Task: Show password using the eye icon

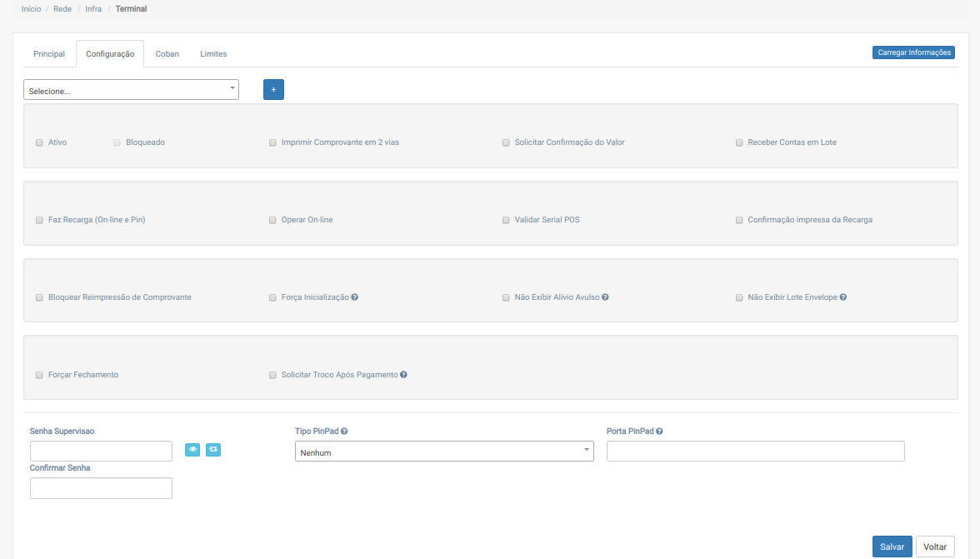Action: point(192,450)
